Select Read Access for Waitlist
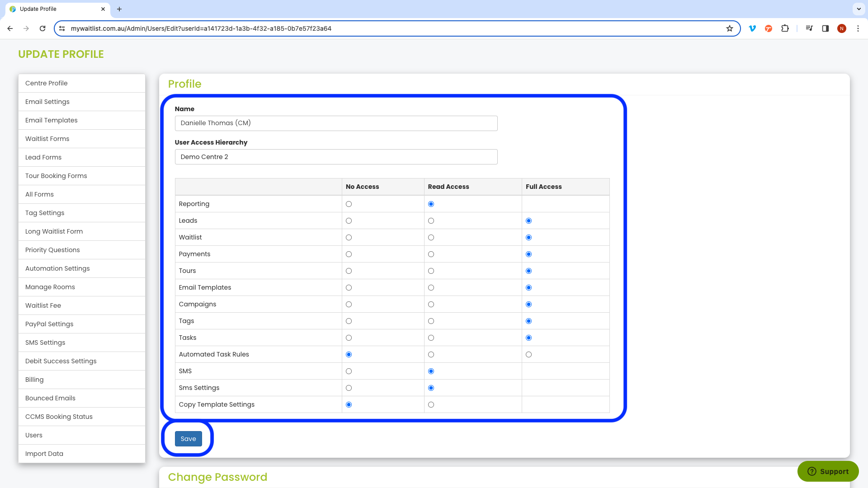 pos(431,237)
